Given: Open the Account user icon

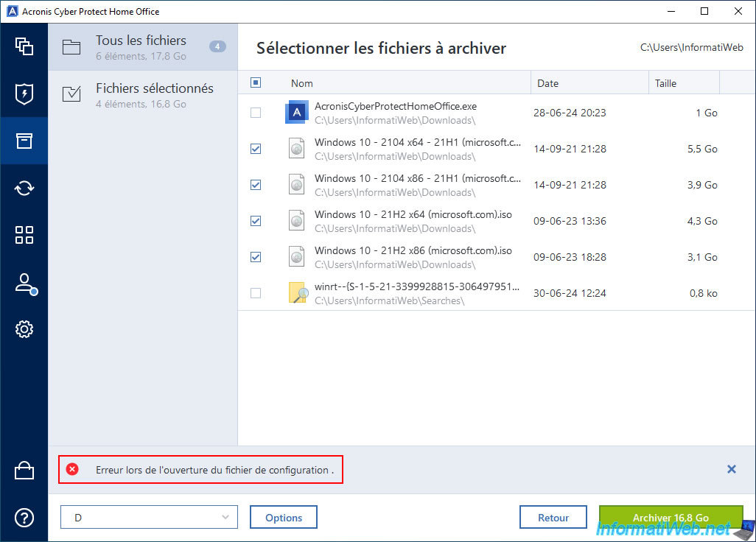Looking at the screenshot, I should pos(24,283).
